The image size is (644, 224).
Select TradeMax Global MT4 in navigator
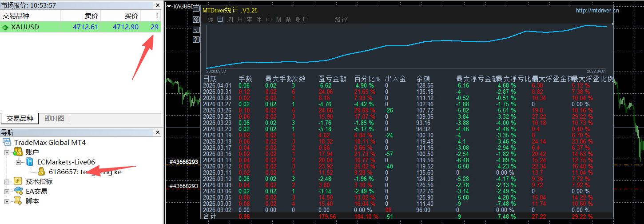point(50,142)
